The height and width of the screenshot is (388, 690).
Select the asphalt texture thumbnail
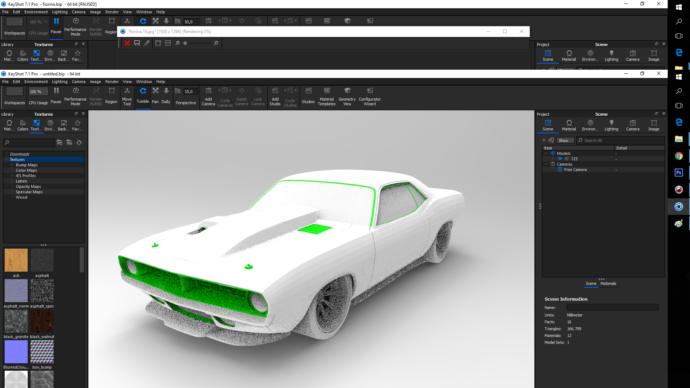point(42,260)
